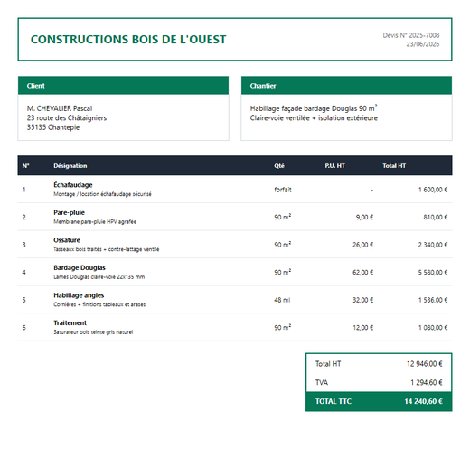
Task: Click the Chantier section header
Action: point(346,86)
